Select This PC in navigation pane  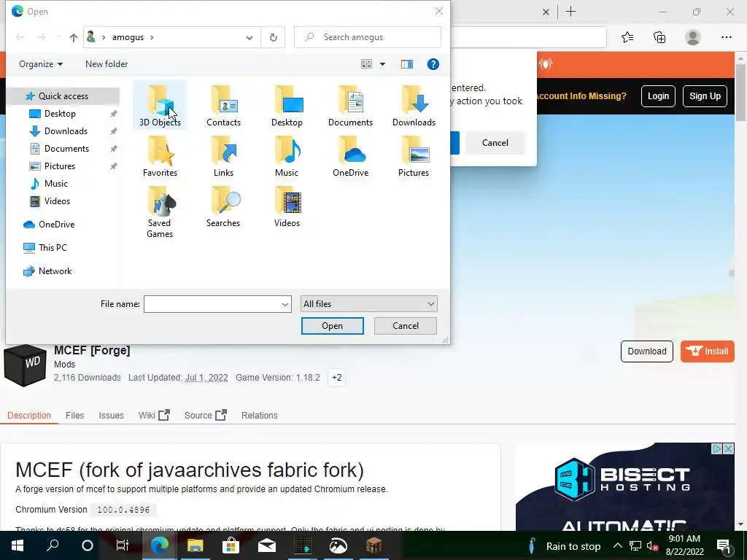click(53, 248)
